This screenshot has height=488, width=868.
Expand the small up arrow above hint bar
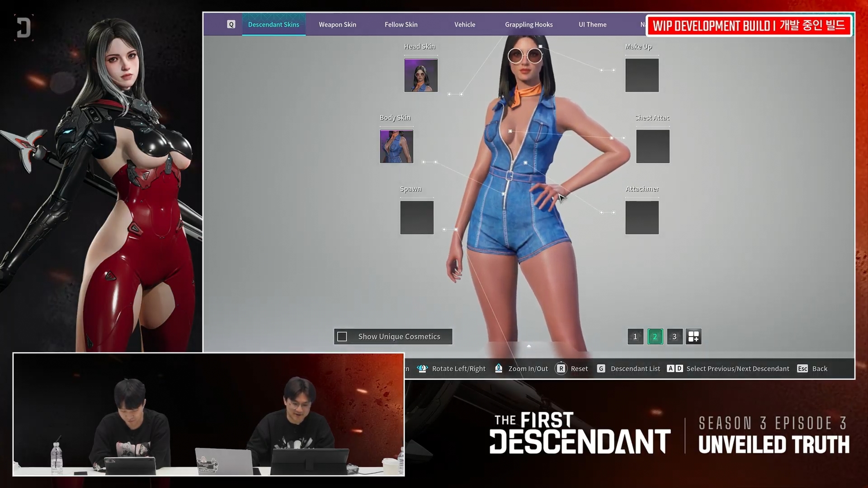click(528, 346)
